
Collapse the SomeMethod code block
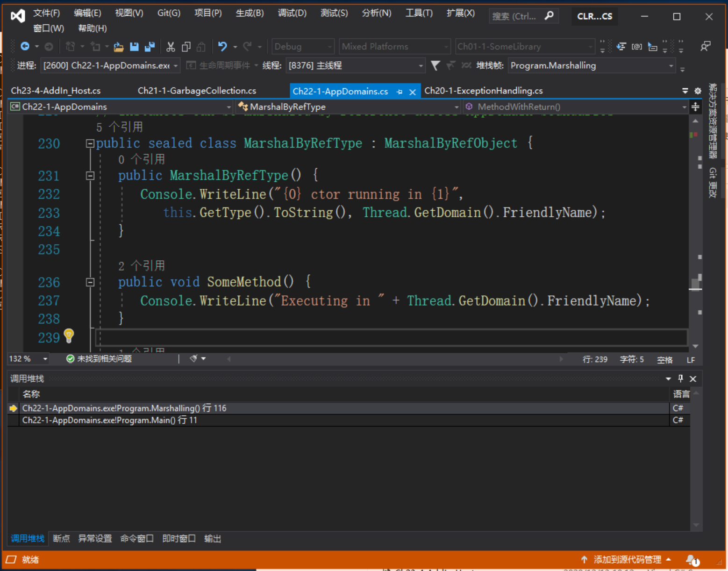pos(90,282)
